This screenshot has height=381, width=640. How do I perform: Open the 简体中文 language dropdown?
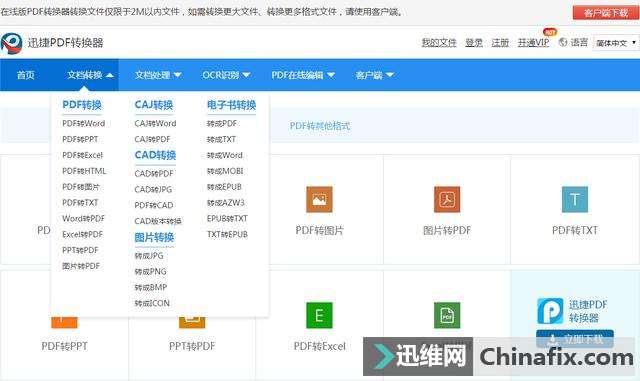pyautogui.click(x=616, y=42)
